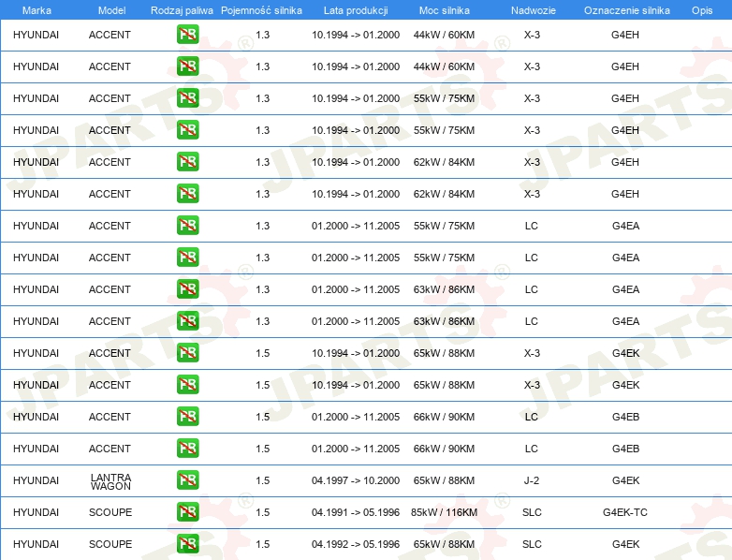Click the Pojemność silnika column header
The height and width of the screenshot is (560, 732).
pos(261,10)
